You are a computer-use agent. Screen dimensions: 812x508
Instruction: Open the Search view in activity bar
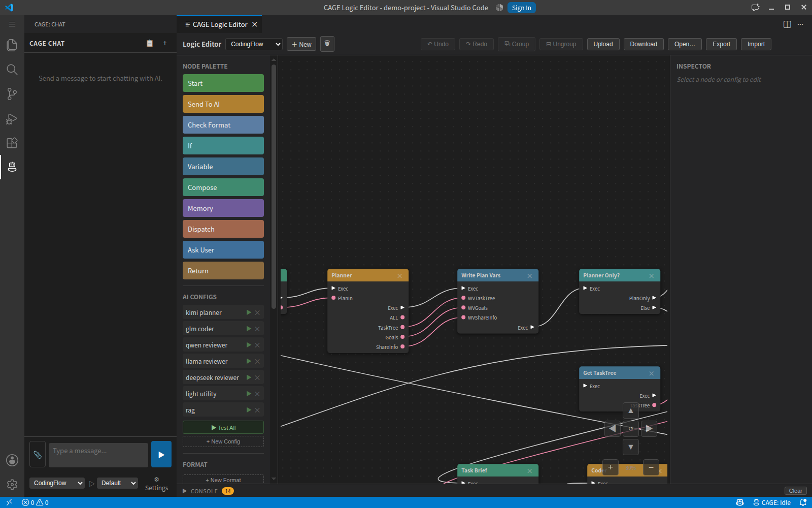click(x=12, y=70)
